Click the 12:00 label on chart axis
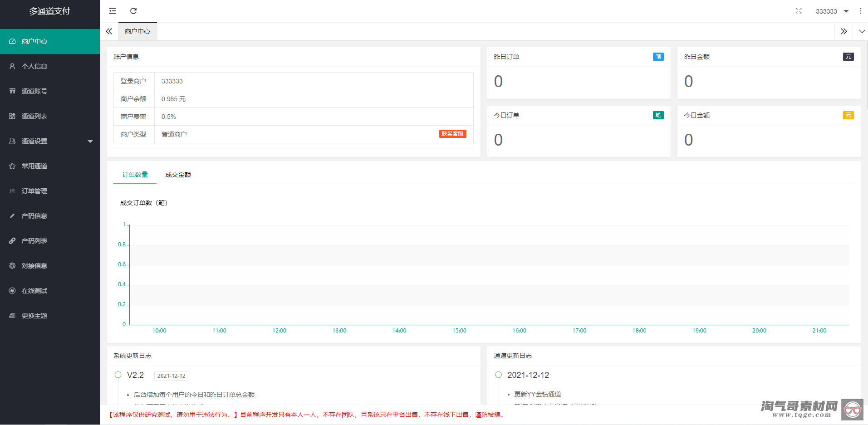Screen dimensions: 868x425 [279, 331]
